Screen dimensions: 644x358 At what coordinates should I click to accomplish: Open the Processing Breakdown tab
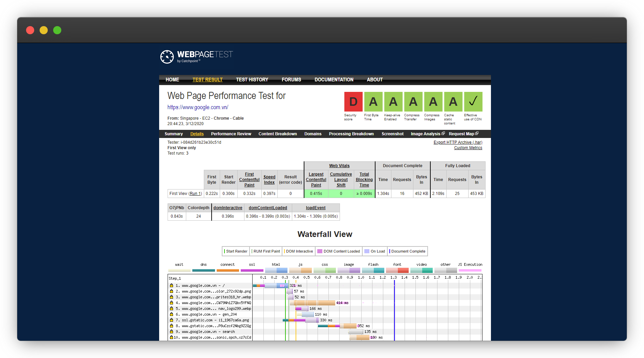(351, 134)
